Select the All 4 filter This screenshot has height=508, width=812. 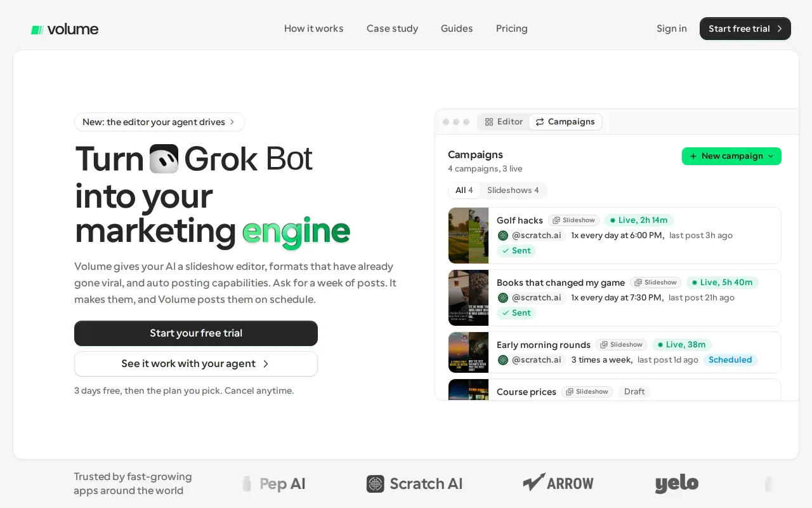[x=464, y=190]
